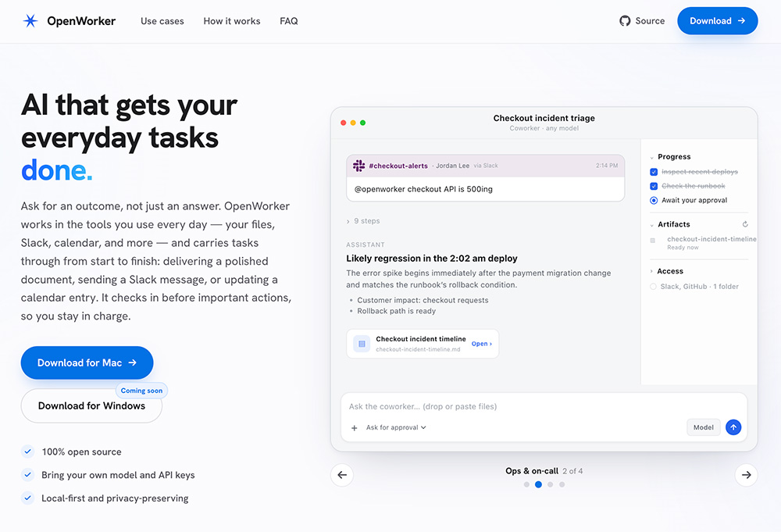Click the green window dot in mock app
The width and height of the screenshot is (781, 532).
(362, 123)
